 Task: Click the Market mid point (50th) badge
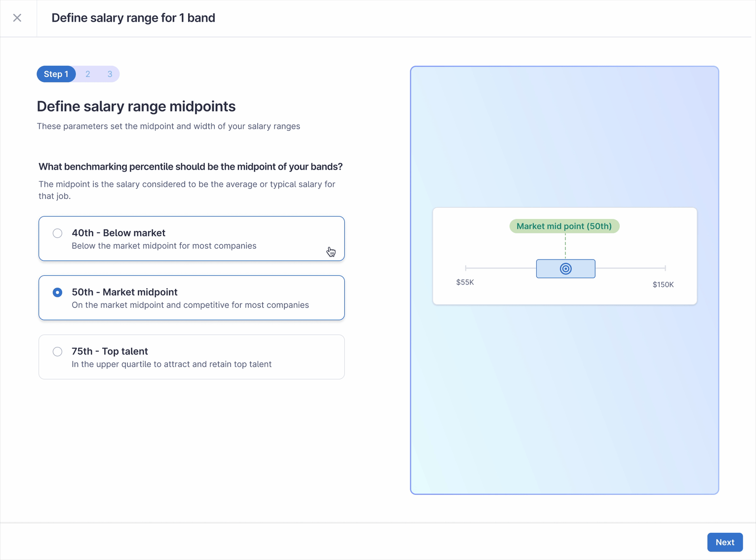564,226
